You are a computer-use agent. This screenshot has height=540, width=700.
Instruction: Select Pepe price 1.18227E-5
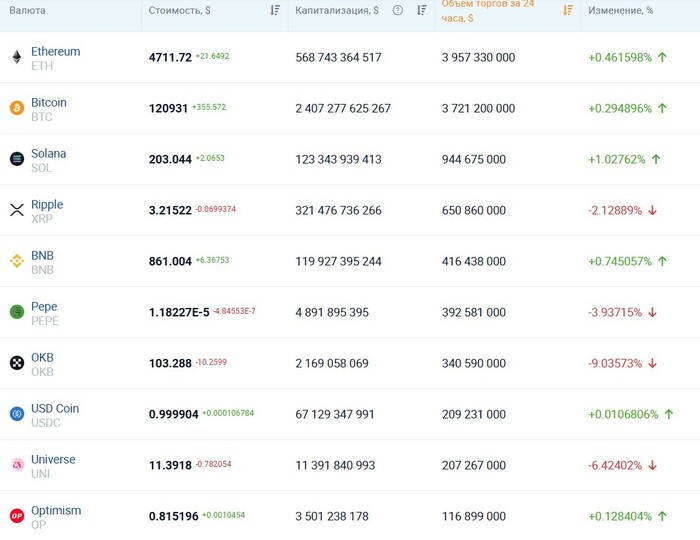tap(179, 312)
